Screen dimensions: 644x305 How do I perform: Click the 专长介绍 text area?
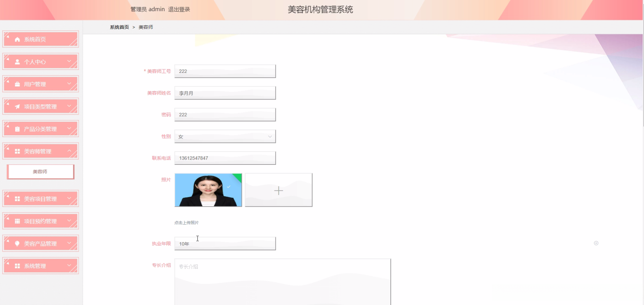point(283,282)
